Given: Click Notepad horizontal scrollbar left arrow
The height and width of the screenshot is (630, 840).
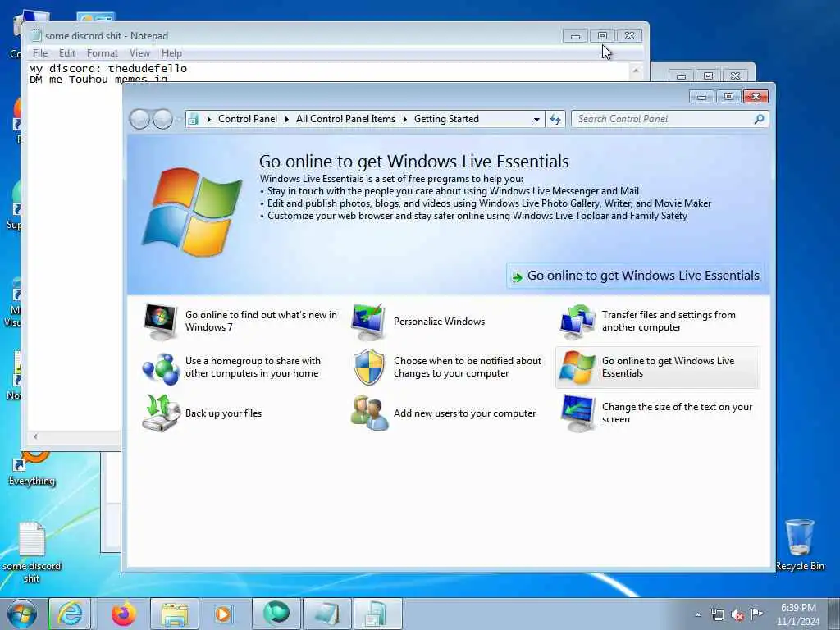Looking at the screenshot, I should click(35, 436).
